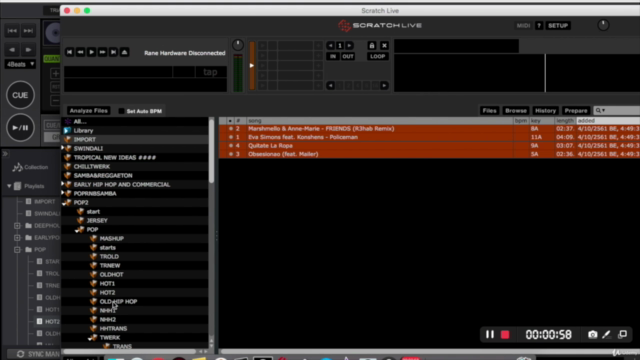This screenshot has height=360, width=640.
Task: Tap the tempo tap field
Action: 210,72
